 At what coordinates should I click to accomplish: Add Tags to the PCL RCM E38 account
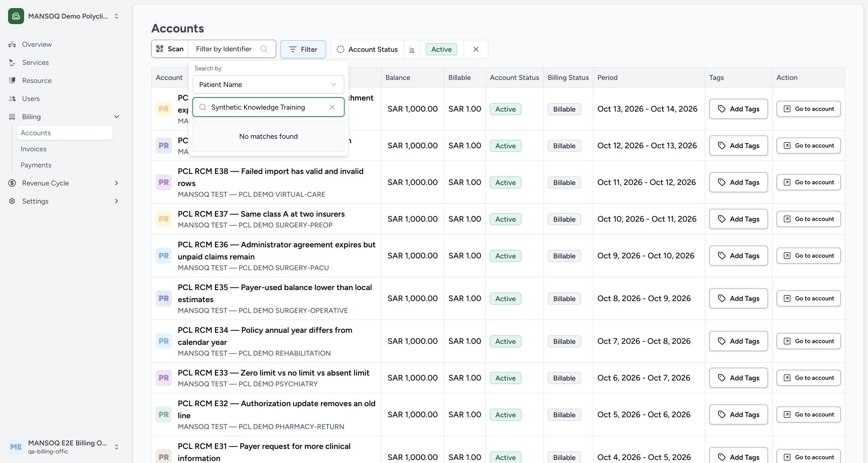(738, 182)
